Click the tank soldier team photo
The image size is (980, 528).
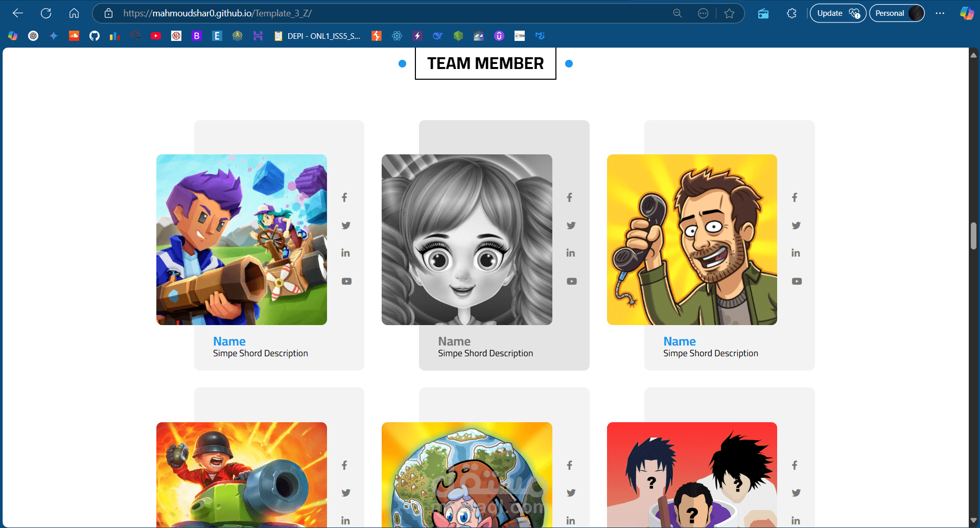[x=242, y=474]
